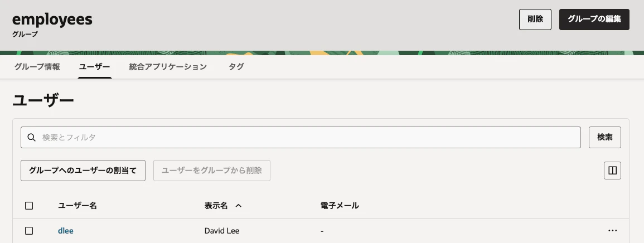Open the dlee user link
This screenshot has height=243, width=644.
click(x=66, y=231)
